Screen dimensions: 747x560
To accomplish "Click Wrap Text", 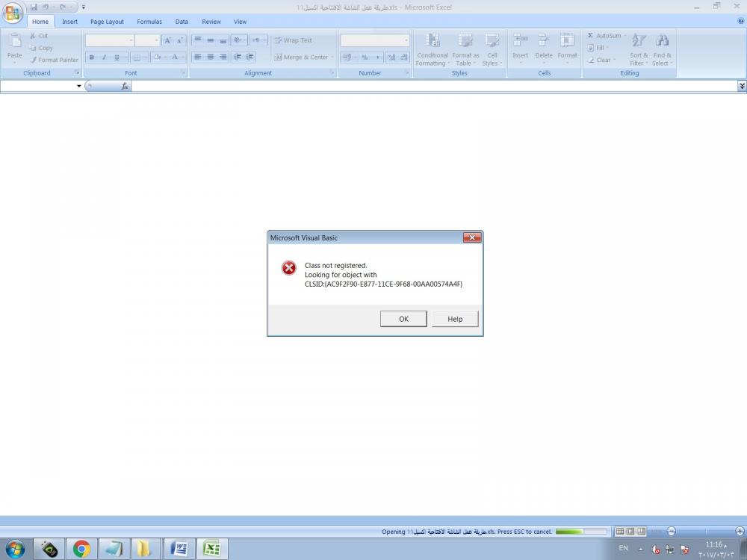I will pos(294,40).
